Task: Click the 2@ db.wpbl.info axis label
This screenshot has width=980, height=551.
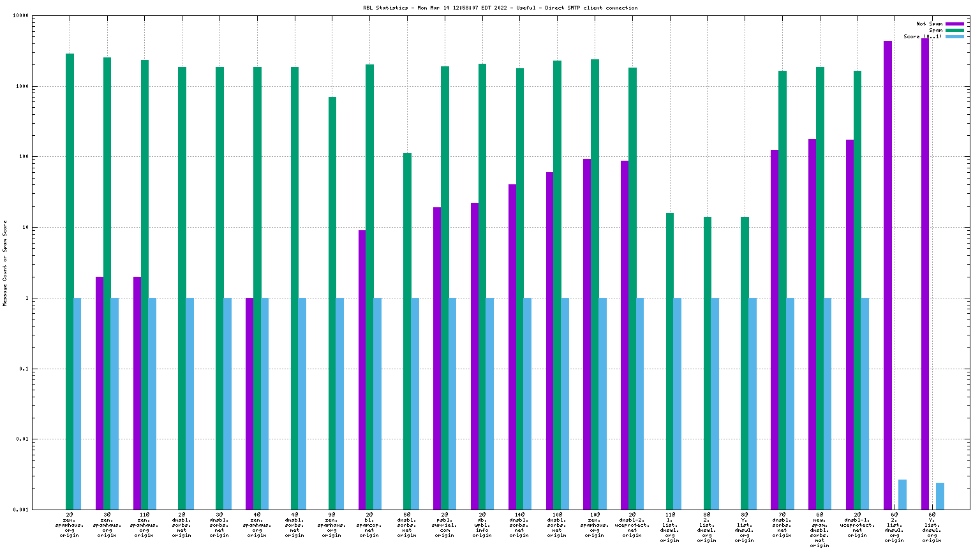Action: [x=482, y=524]
